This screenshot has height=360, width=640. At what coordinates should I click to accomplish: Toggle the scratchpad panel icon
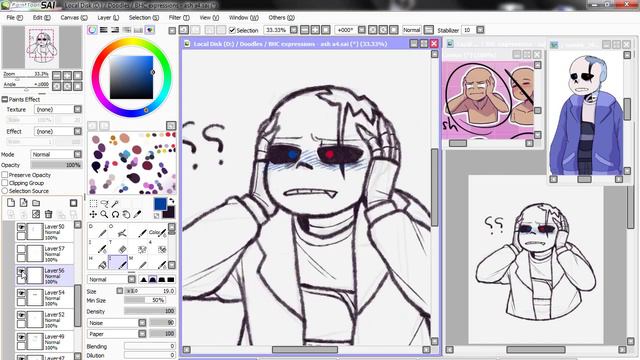(x=150, y=30)
